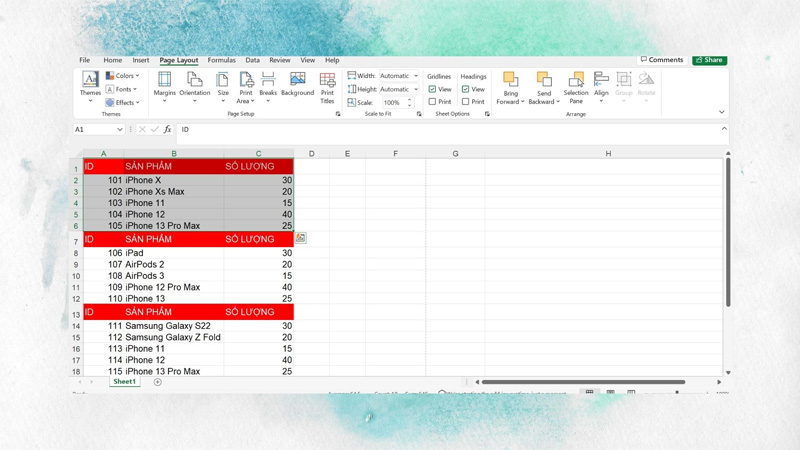This screenshot has width=800, height=450.
Task: Open the Breaks menu
Action: click(268, 87)
